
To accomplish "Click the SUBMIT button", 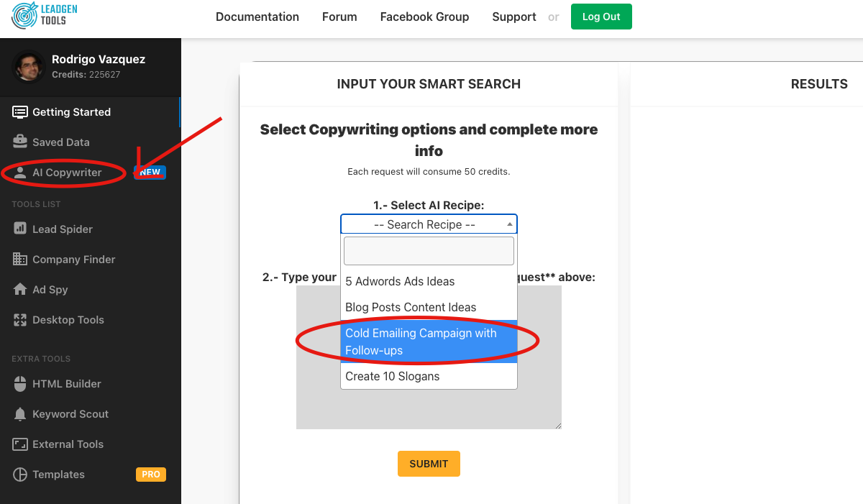I will click(429, 463).
